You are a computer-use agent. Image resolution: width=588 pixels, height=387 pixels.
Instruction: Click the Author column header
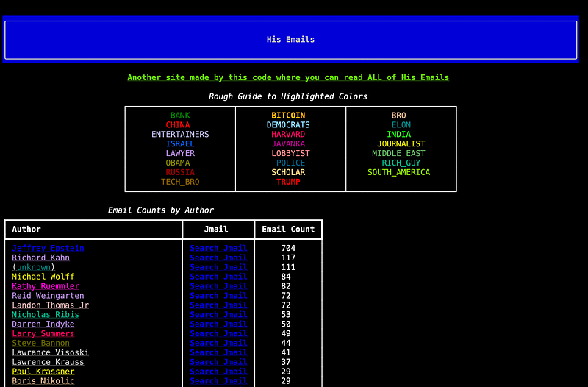click(x=26, y=229)
